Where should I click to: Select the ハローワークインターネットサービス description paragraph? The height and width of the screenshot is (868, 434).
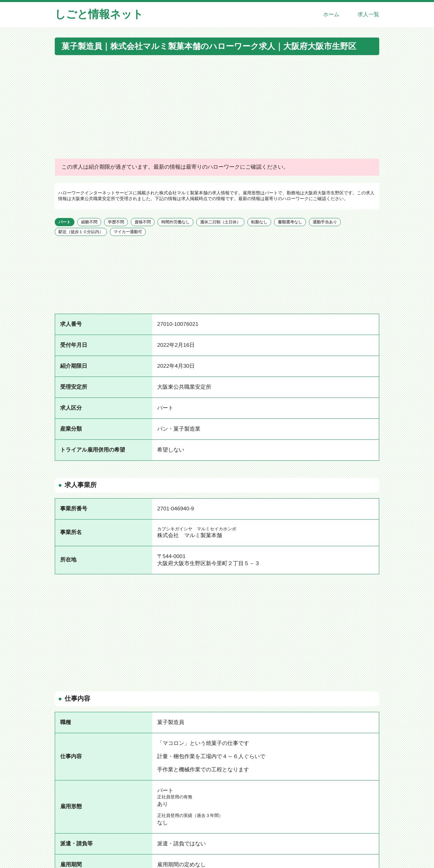coord(217,196)
